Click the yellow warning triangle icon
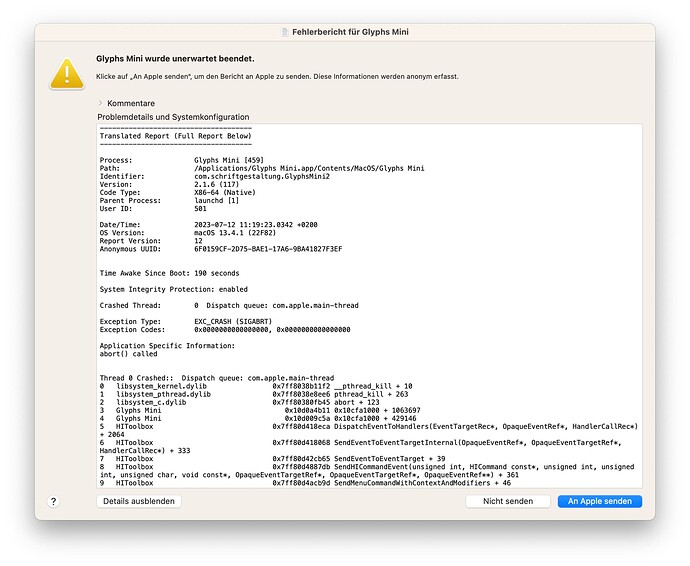Image resolution: width=690 pixels, height=566 pixels. point(66,74)
